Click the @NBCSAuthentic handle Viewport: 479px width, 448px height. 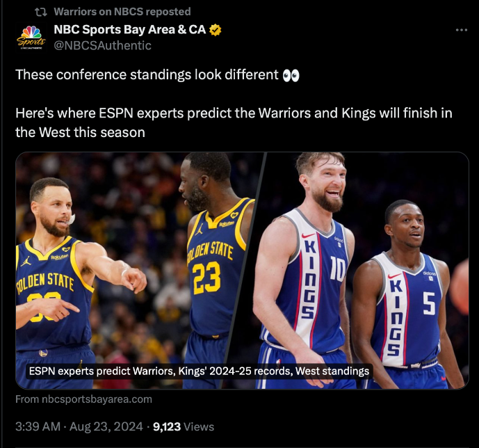[102, 45]
